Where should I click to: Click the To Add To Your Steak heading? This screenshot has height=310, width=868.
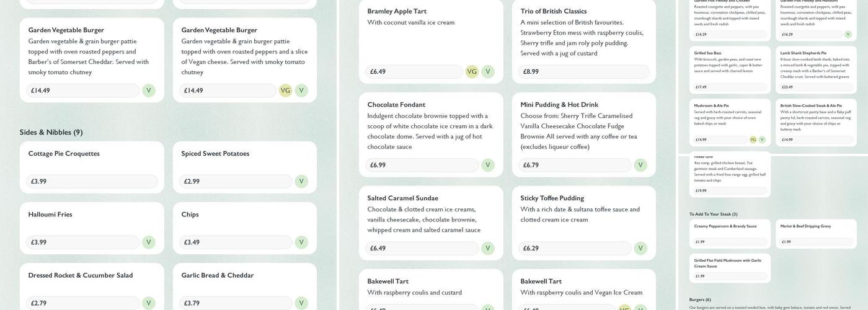tap(713, 215)
